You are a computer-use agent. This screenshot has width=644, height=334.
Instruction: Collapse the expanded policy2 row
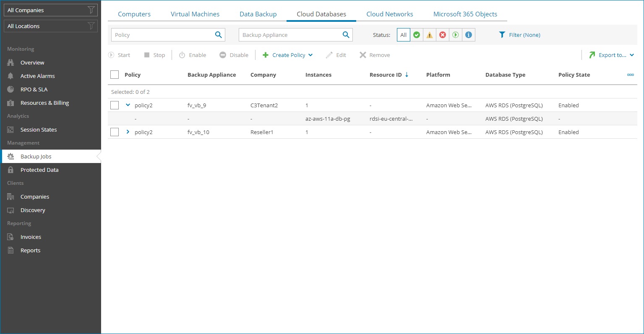tap(128, 105)
